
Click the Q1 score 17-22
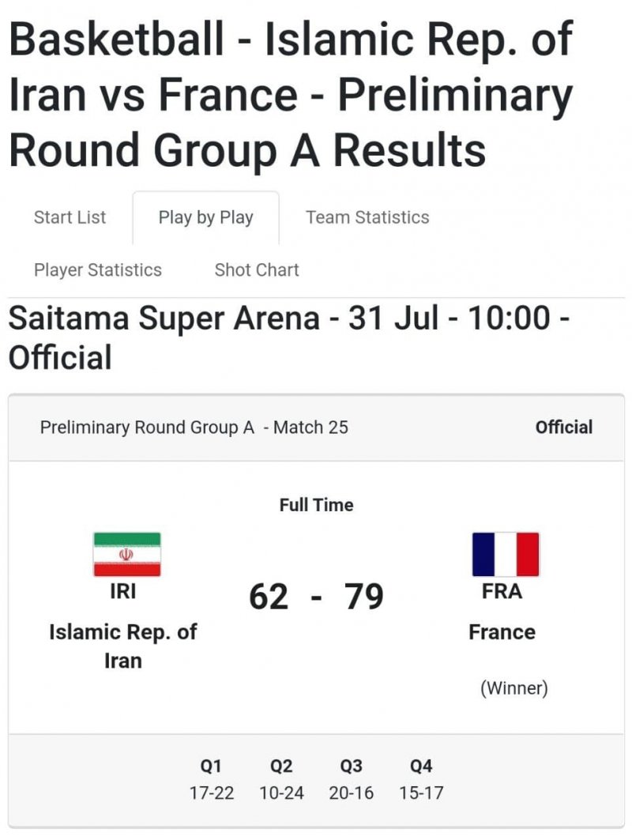[x=212, y=793]
